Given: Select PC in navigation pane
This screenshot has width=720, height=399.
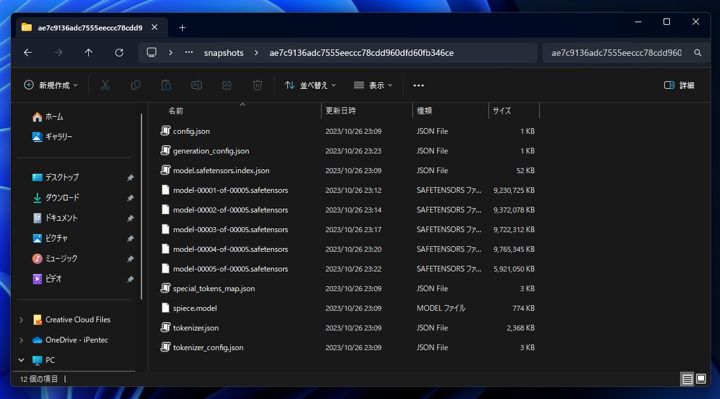Looking at the screenshot, I should pos(44,360).
